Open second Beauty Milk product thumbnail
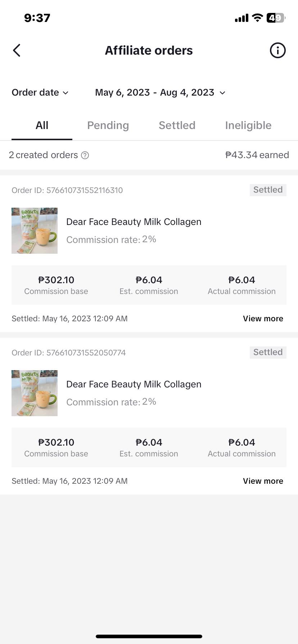The width and height of the screenshot is (298, 644). (x=35, y=393)
